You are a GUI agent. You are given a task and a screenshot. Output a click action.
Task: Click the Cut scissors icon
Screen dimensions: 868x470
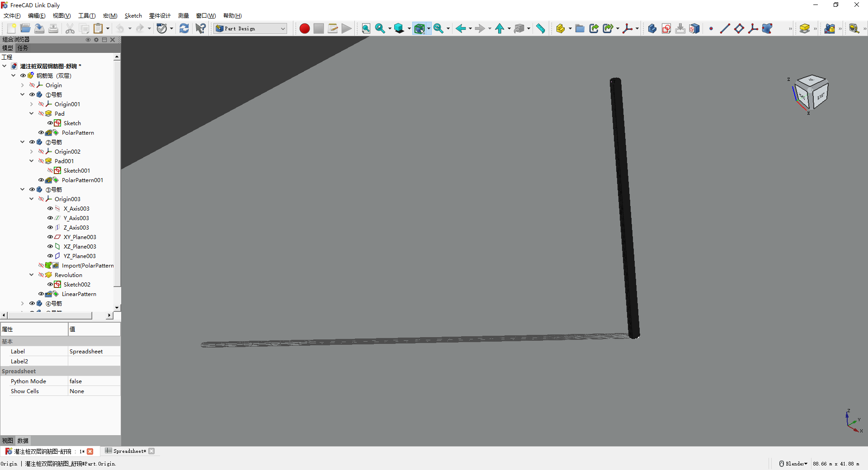click(70, 28)
